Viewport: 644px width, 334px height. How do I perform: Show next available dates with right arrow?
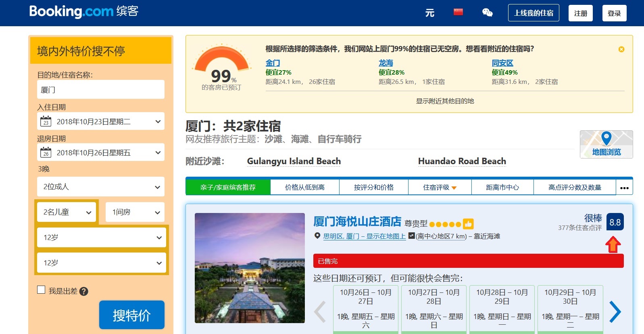pyautogui.click(x=615, y=312)
